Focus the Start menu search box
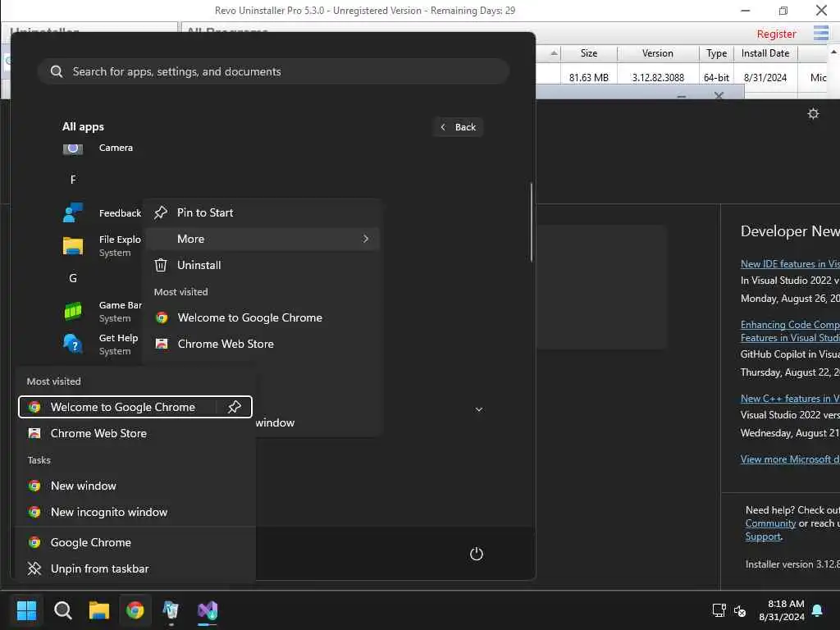This screenshot has width=840, height=630. pos(273,71)
